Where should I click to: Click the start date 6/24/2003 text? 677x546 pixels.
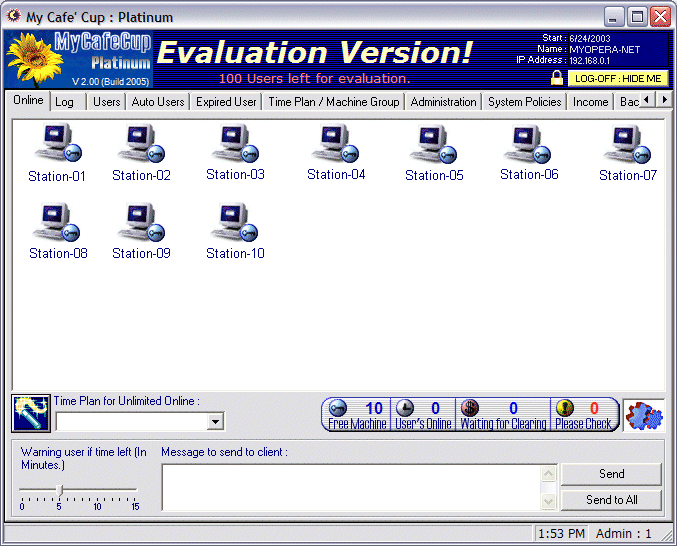589,38
